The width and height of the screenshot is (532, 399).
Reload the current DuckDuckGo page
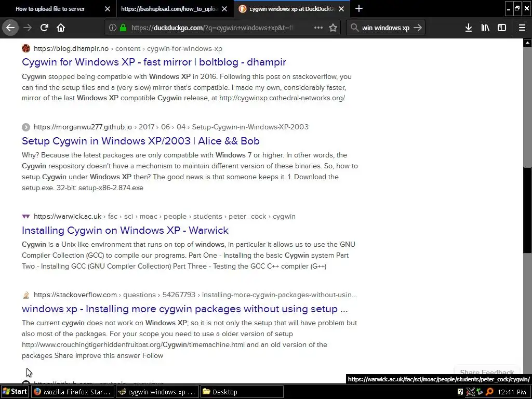[44, 28]
